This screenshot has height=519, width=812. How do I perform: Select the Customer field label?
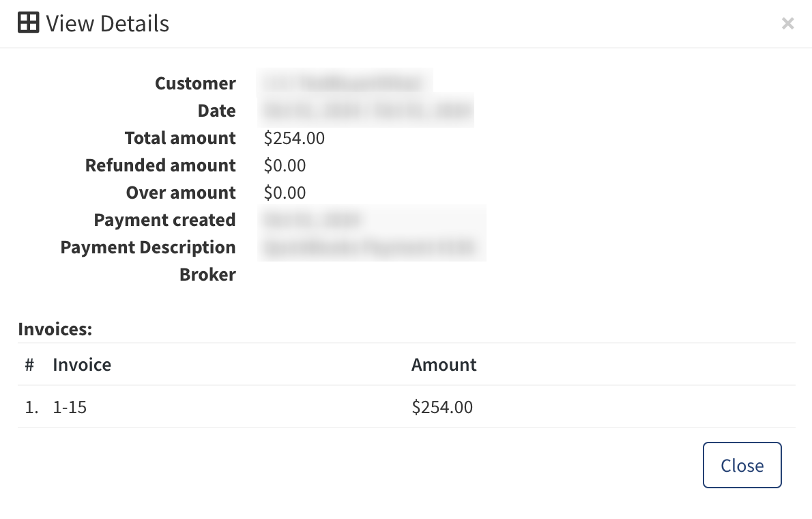pyautogui.click(x=195, y=83)
